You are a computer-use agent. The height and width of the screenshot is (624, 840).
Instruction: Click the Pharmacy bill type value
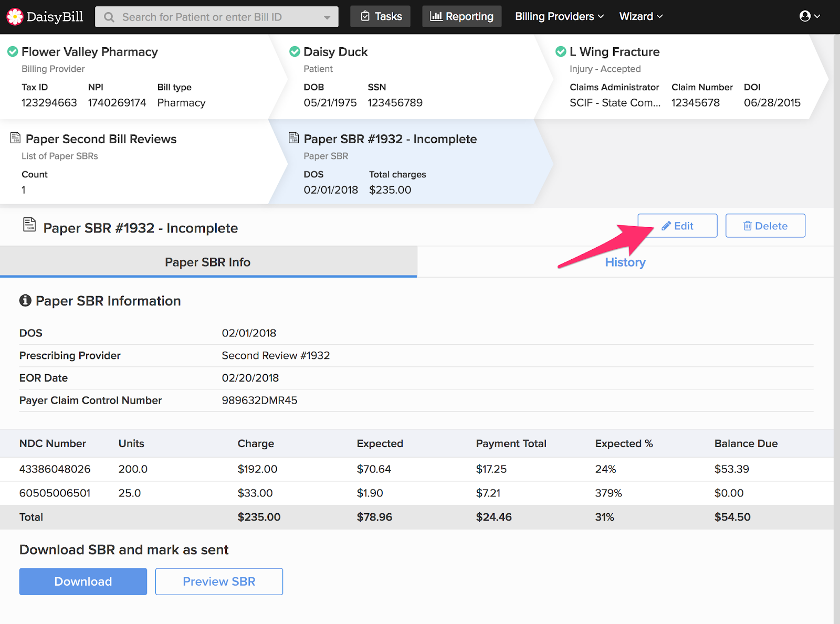(x=182, y=103)
